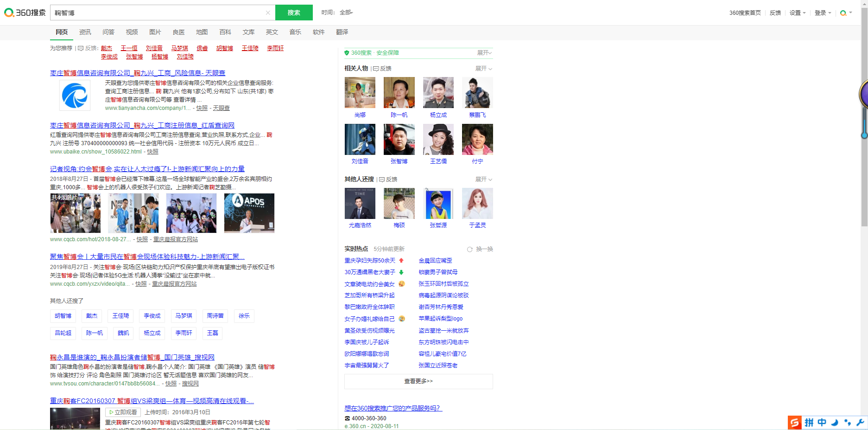The width and height of the screenshot is (868, 430).
Task: Open the 快照 link of the cqcb.com/hot result
Action: (x=142, y=239)
